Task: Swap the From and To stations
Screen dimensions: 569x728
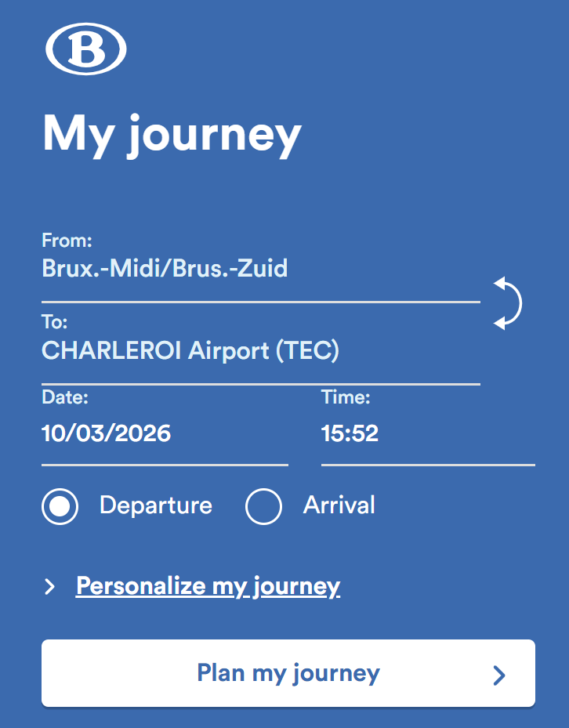Action: (x=507, y=302)
